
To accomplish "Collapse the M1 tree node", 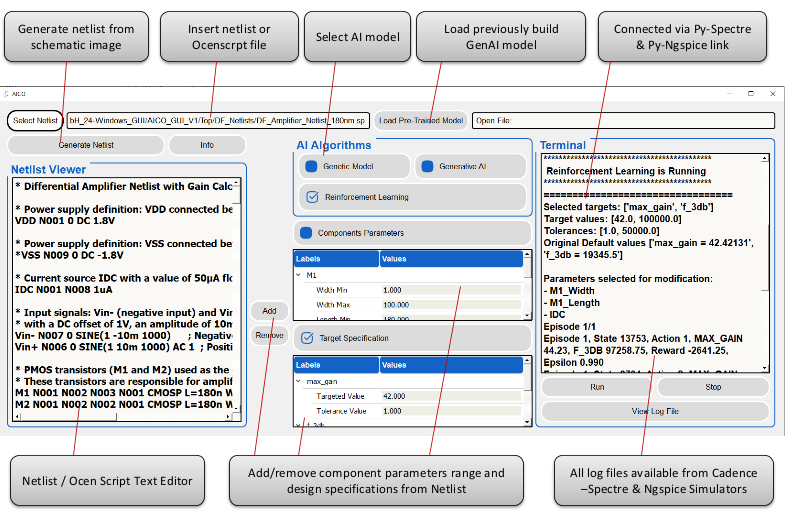I will click(x=297, y=275).
